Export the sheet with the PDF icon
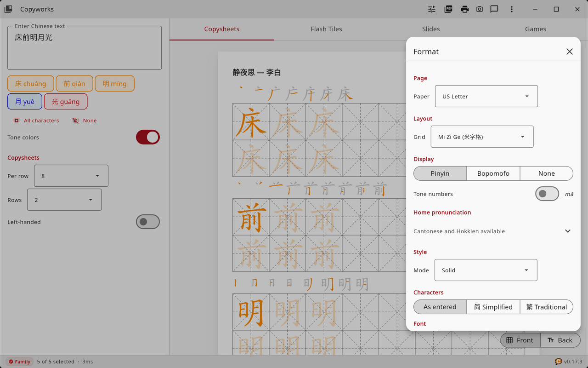This screenshot has width=588, height=368. 448,9
